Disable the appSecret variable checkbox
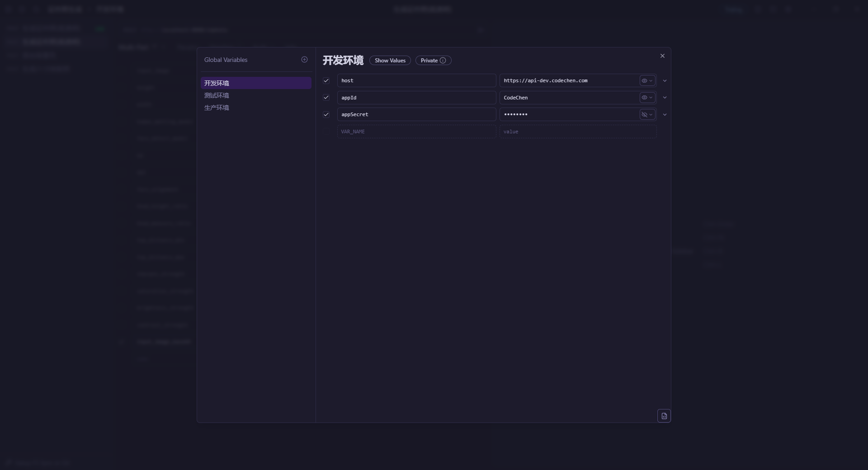Viewport: 868px width, 470px height. coord(326,115)
